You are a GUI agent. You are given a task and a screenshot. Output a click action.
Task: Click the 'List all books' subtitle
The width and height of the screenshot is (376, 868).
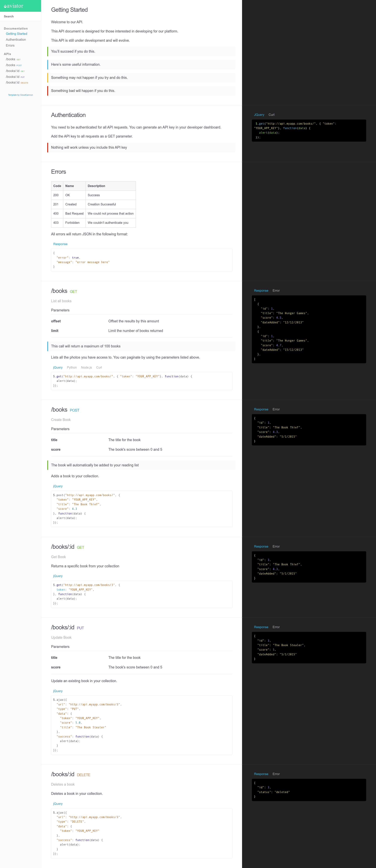[61, 301]
